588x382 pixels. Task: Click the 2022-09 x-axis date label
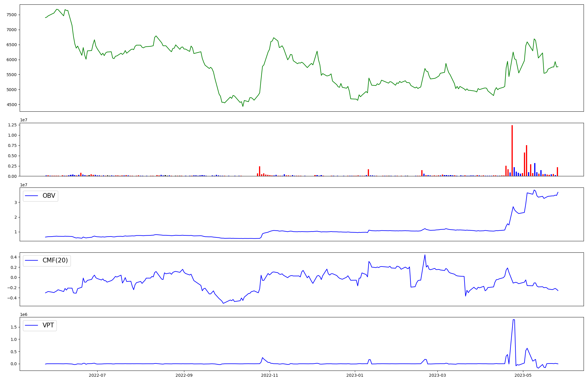click(x=184, y=375)
